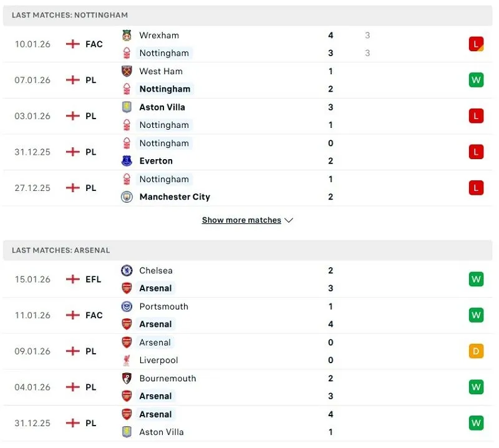Expand Show more matches chevron
The width and height of the screenshot is (499, 448).
289,220
